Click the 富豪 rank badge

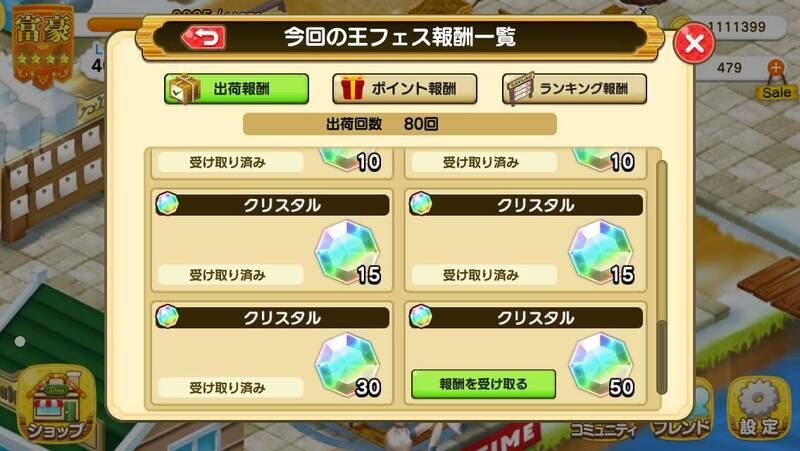pos(43,46)
